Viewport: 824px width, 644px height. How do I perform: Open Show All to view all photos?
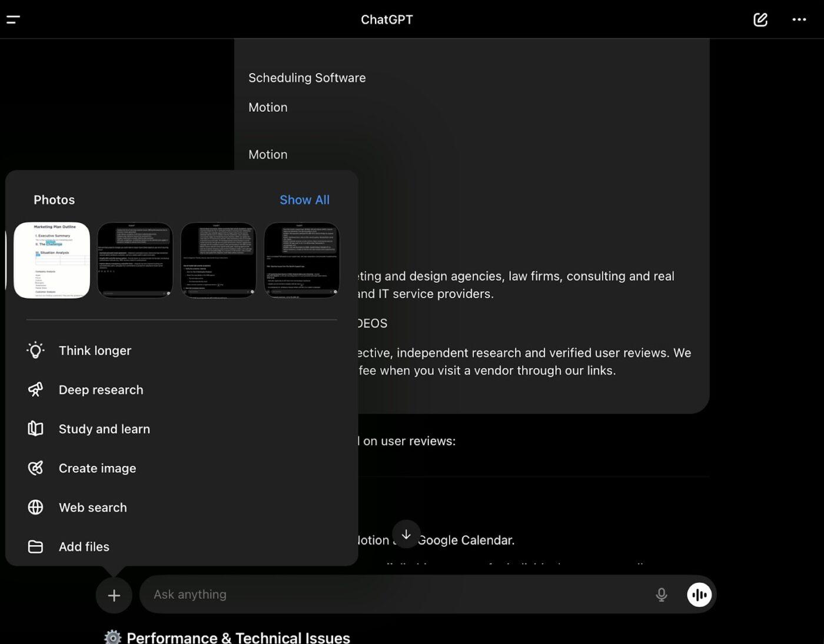point(304,200)
